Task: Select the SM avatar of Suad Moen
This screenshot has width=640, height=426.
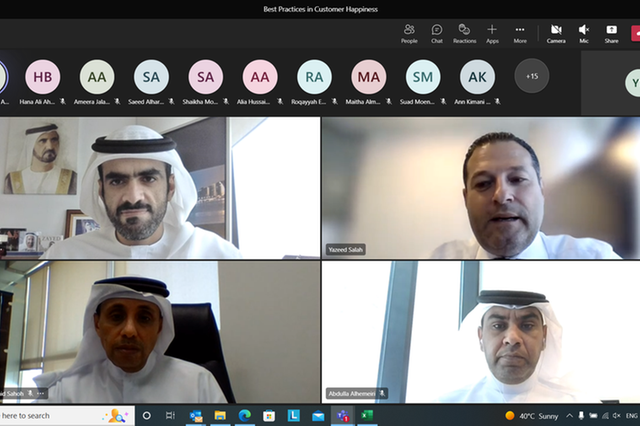Action: click(422, 77)
